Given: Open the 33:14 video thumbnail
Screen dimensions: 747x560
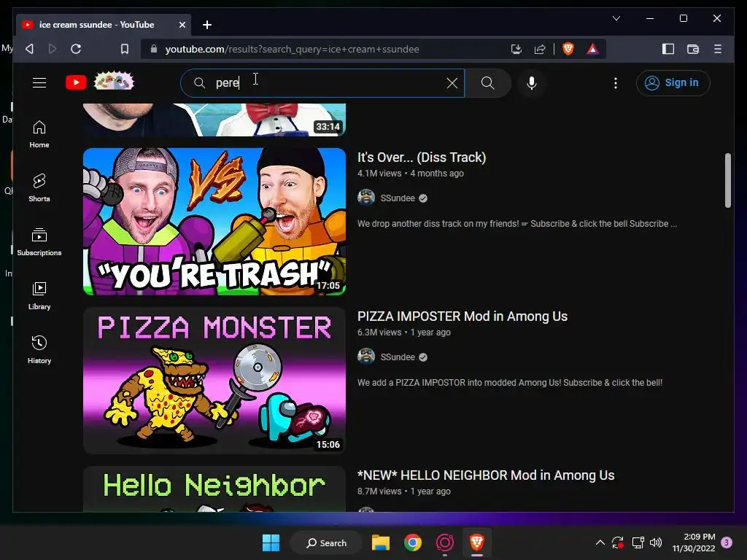Looking at the screenshot, I should click(x=214, y=120).
